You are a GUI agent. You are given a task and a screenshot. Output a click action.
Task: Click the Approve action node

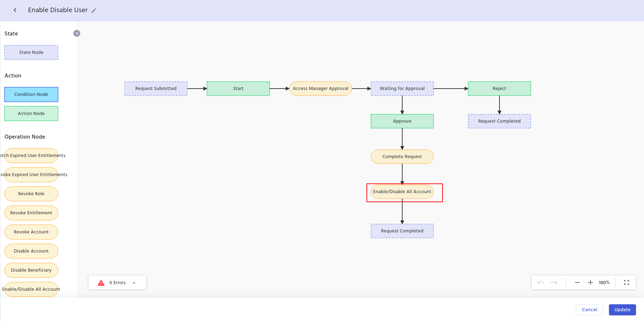402,121
